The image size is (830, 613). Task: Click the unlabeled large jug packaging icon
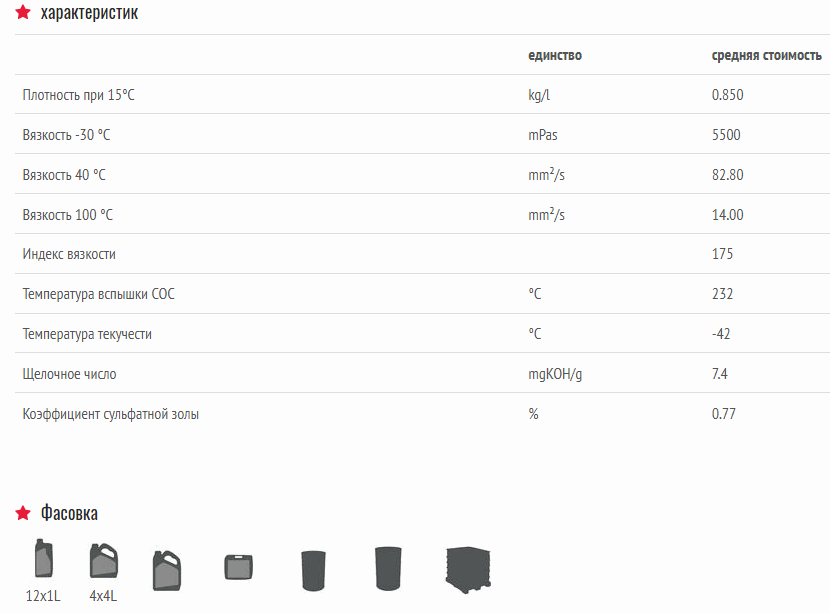click(167, 571)
